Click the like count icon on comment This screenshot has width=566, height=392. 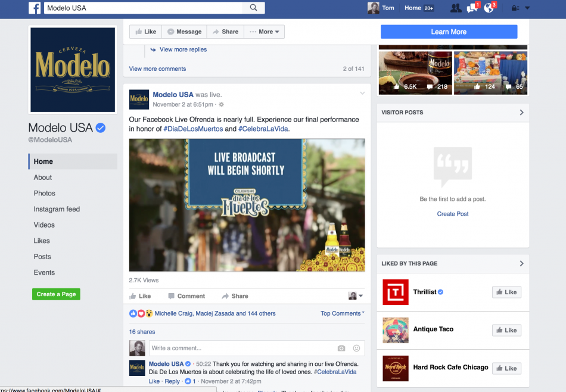(188, 381)
